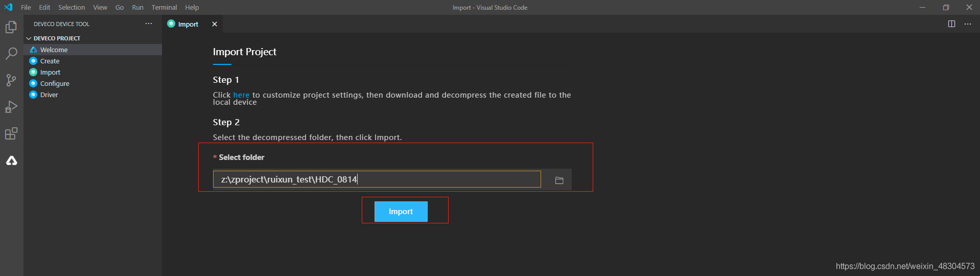Click the Step 1 heading
Viewport: 980px width, 276px height.
click(x=226, y=80)
